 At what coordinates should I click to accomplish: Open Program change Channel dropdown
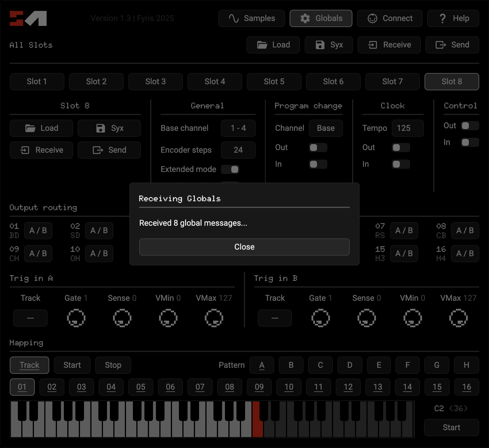[326, 128]
